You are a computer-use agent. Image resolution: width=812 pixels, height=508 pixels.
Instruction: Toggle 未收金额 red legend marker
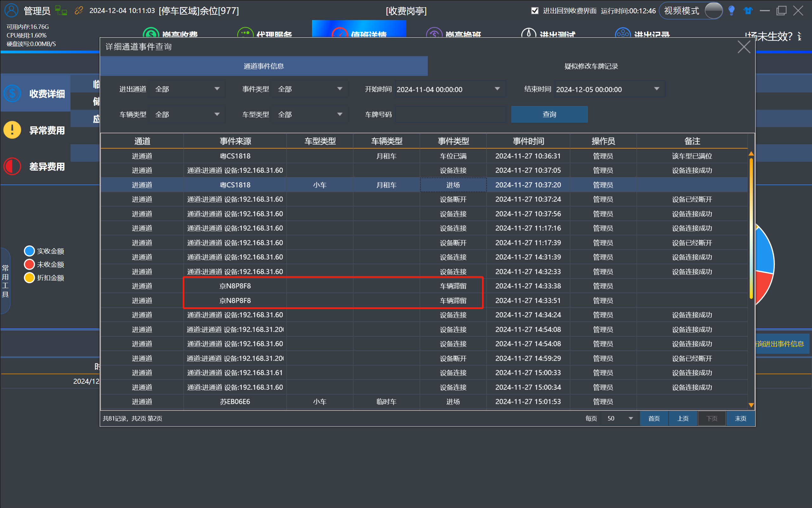click(30, 264)
